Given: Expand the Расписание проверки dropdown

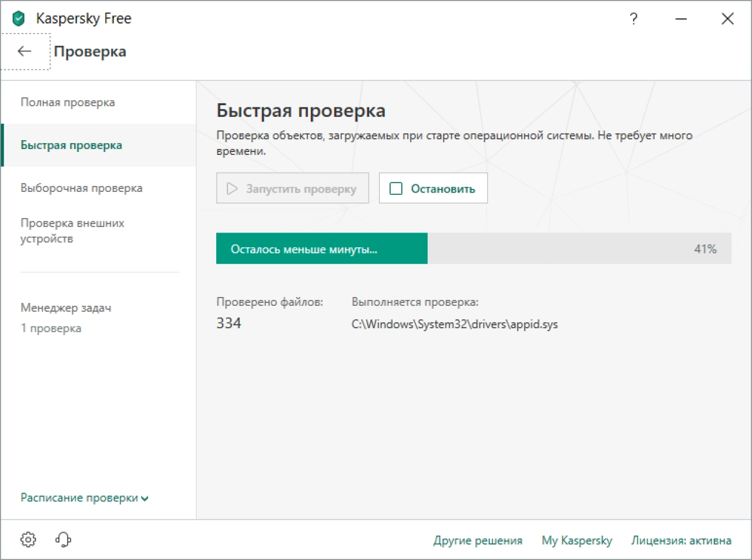Looking at the screenshot, I should point(85,498).
